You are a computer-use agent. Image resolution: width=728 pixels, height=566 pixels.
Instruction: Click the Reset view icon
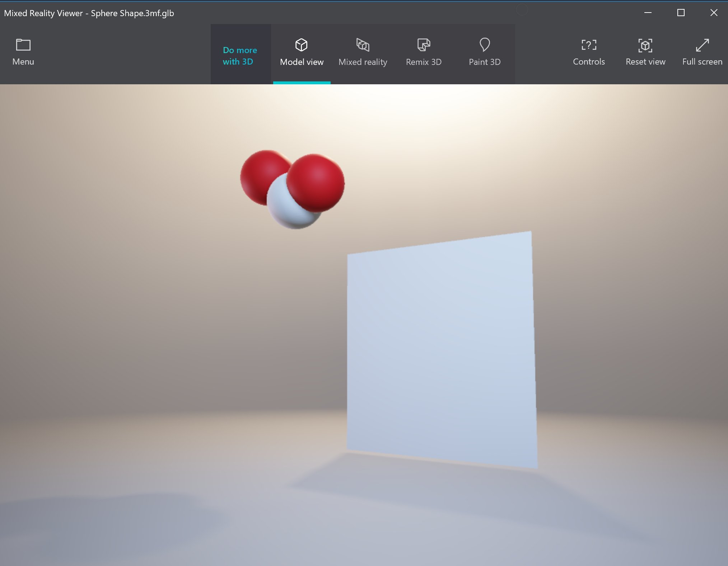pyautogui.click(x=645, y=45)
